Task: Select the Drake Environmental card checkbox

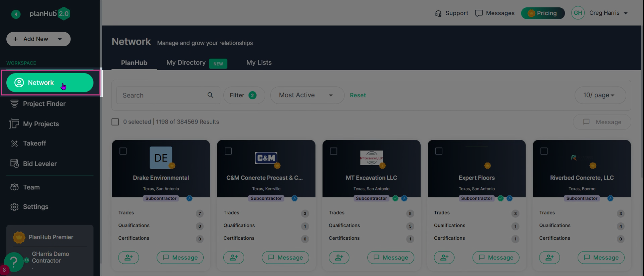Action: point(123,151)
